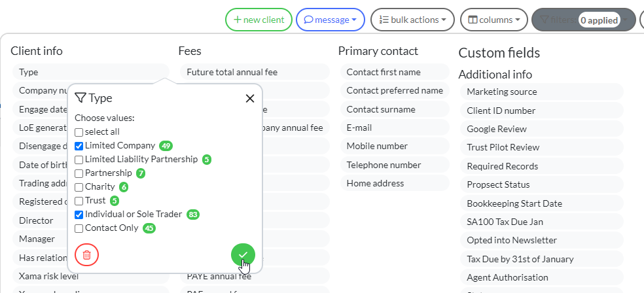Image resolution: width=644 pixels, height=293 pixels.
Task: Click the bulk actions list icon
Action: click(384, 20)
